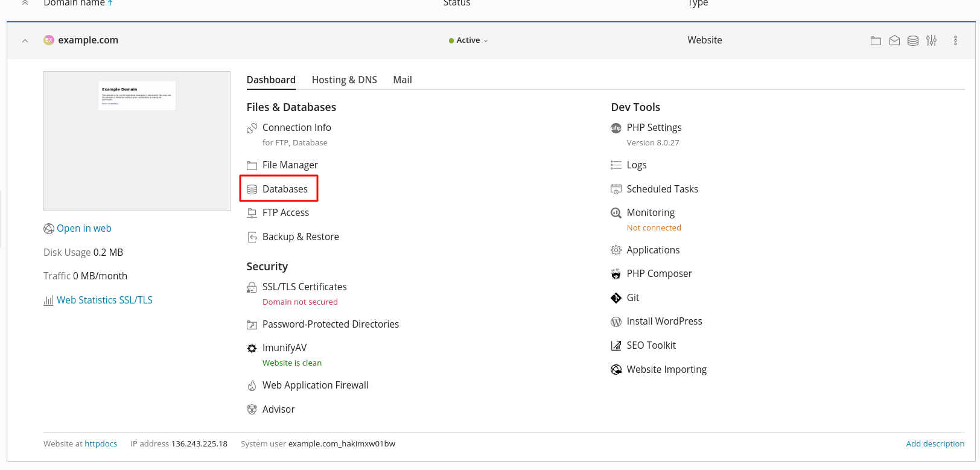Switch to the Hosting & DNS tab
This screenshot has height=470, width=980.
tap(344, 80)
